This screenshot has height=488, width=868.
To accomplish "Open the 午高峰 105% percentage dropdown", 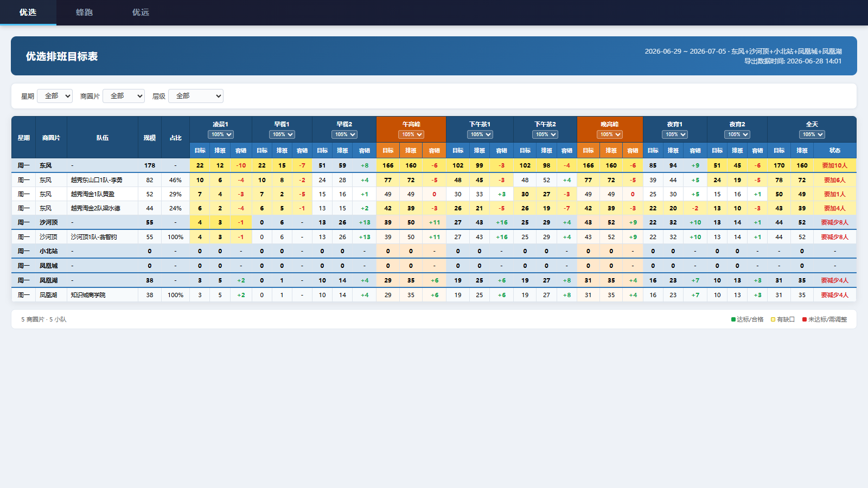I will pyautogui.click(x=411, y=134).
